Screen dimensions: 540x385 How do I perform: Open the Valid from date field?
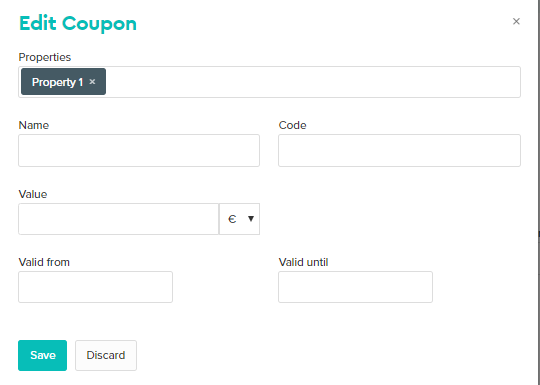(95, 287)
